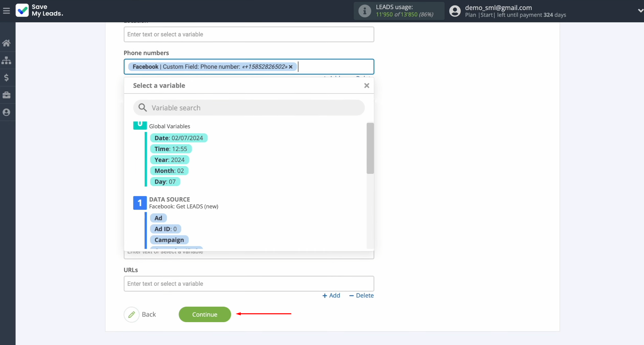
Task: Expand the account dropdown chevron
Action: 640,11
